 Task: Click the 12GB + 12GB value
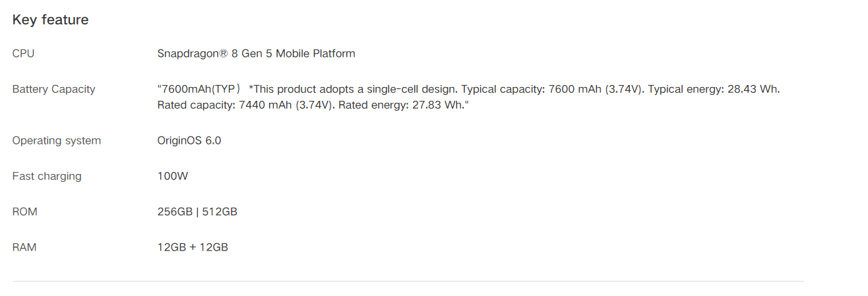click(x=193, y=247)
